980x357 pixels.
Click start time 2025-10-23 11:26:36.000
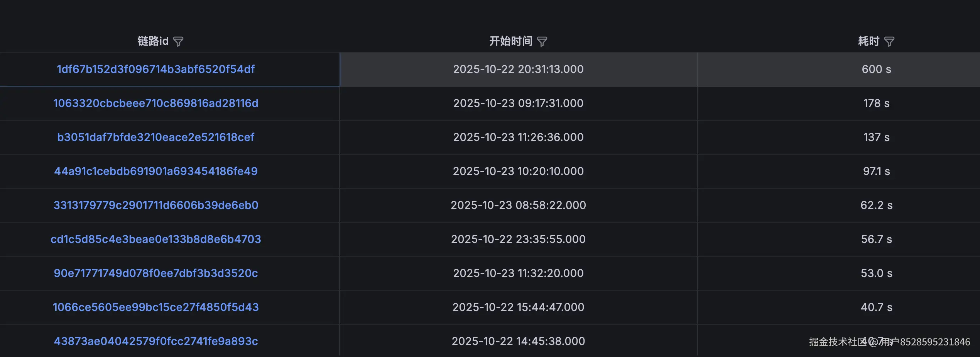tap(518, 137)
